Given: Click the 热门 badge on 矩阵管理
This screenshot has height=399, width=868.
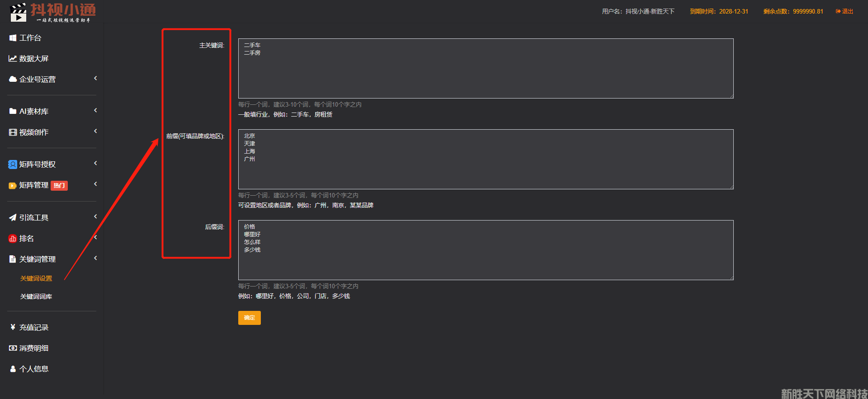Looking at the screenshot, I should coord(59,186).
